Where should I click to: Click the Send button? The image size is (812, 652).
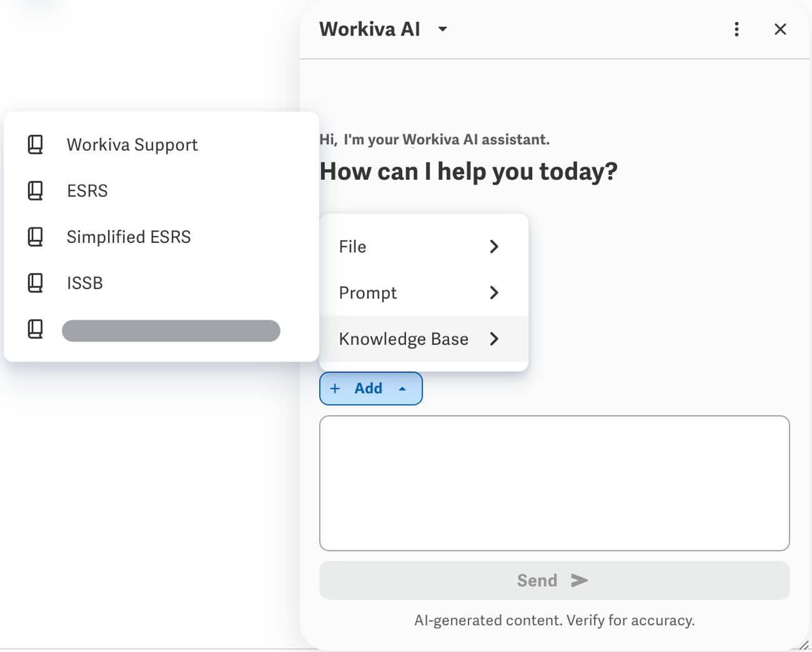(555, 581)
